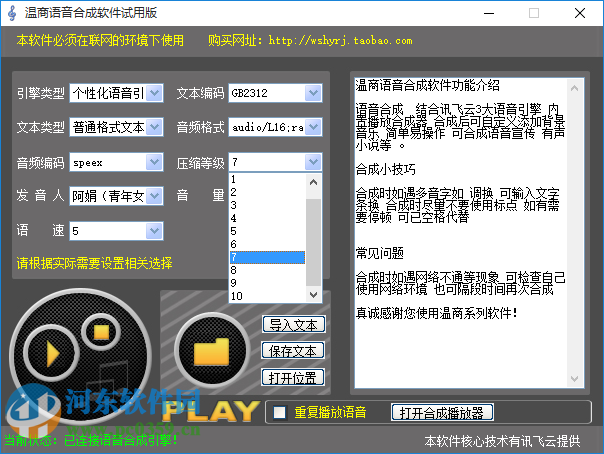604x454 pixels.
Task: Tick the 重复播放语音 checkbox
Action: pos(279,412)
